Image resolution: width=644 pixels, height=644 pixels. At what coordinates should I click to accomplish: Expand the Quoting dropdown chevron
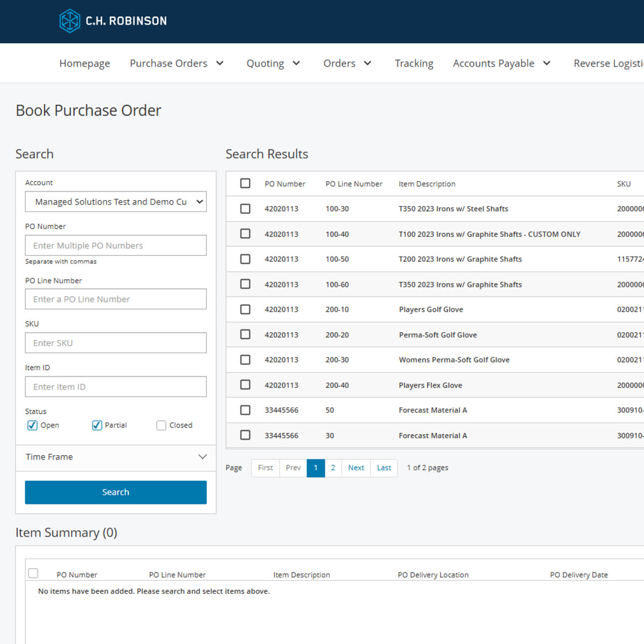296,63
